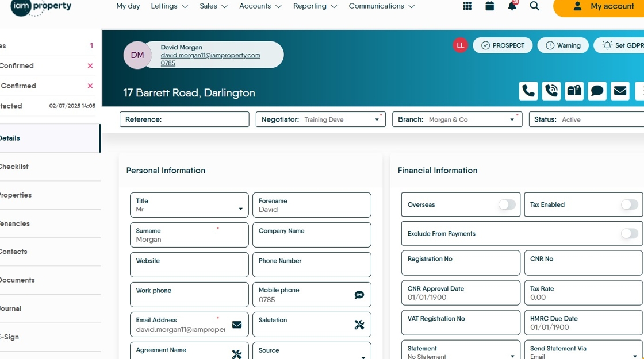Open the E-Sign sidebar tab

49,337
